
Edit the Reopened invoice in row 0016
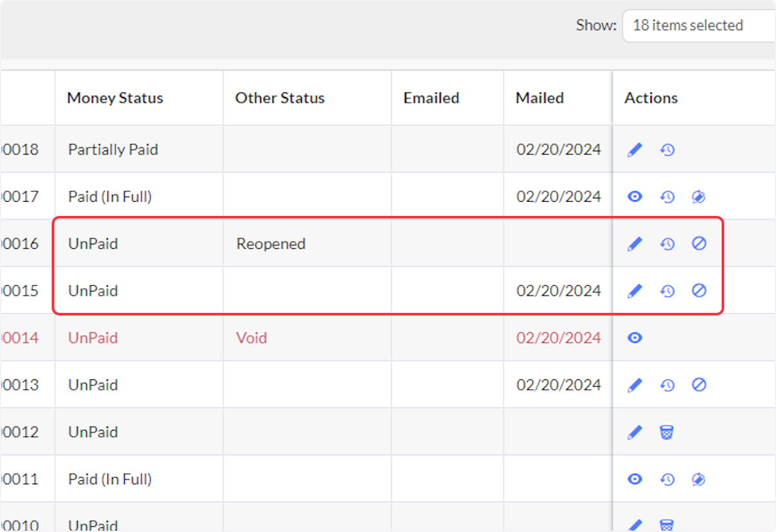(635, 244)
